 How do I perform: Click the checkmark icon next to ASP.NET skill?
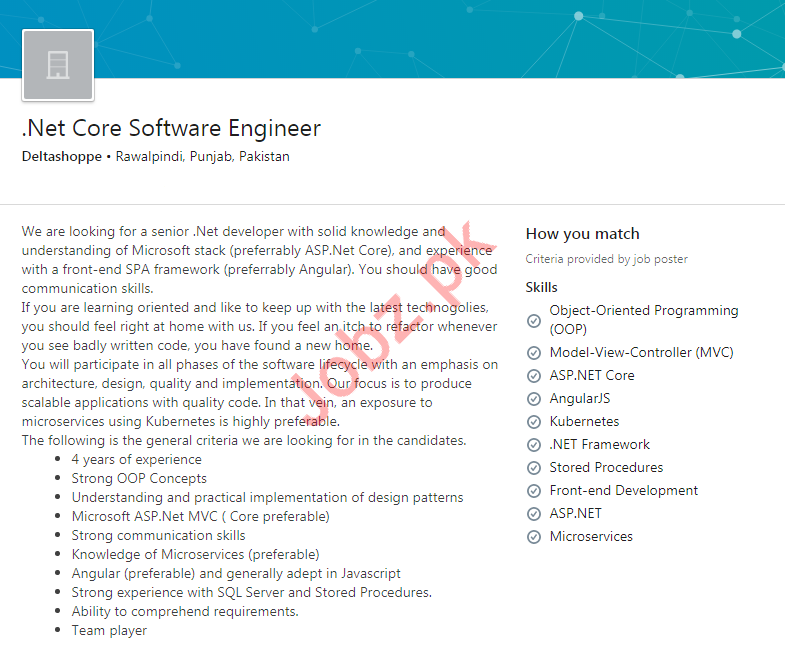[x=534, y=514]
